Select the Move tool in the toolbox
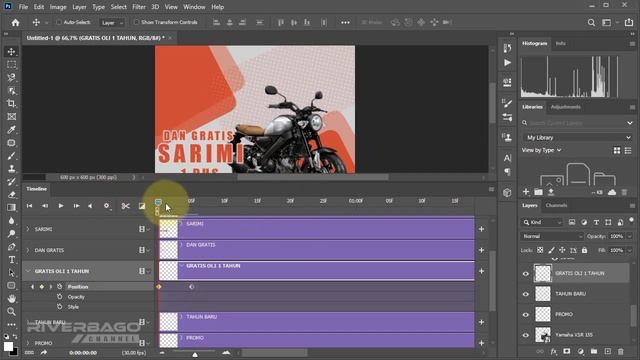Screen dimensions: 640x360 11,52
